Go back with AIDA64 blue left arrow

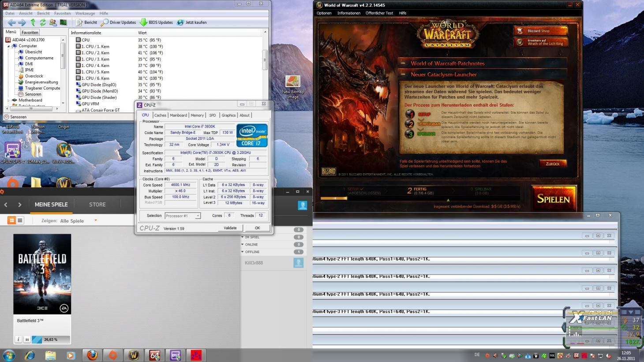[11, 22]
